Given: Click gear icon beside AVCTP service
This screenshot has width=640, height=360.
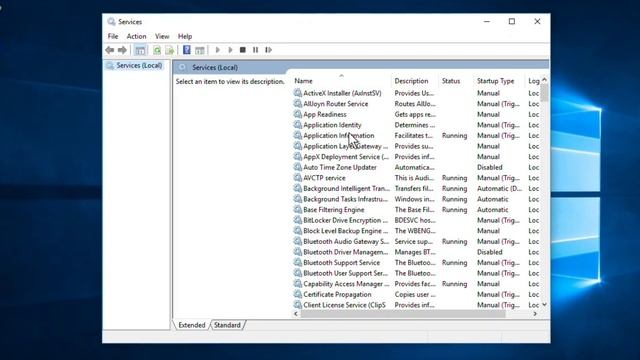Looking at the screenshot, I should coord(298,178).
